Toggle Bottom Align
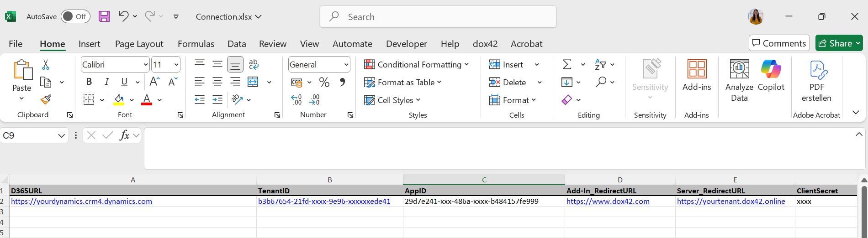The width and height of the screenshot is (868, 238). [x=235, y=64]
